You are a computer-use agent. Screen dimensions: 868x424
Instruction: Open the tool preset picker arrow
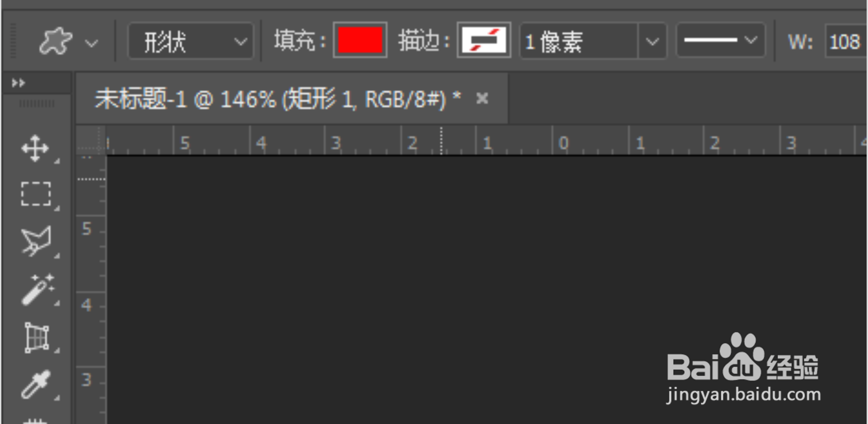91,43
